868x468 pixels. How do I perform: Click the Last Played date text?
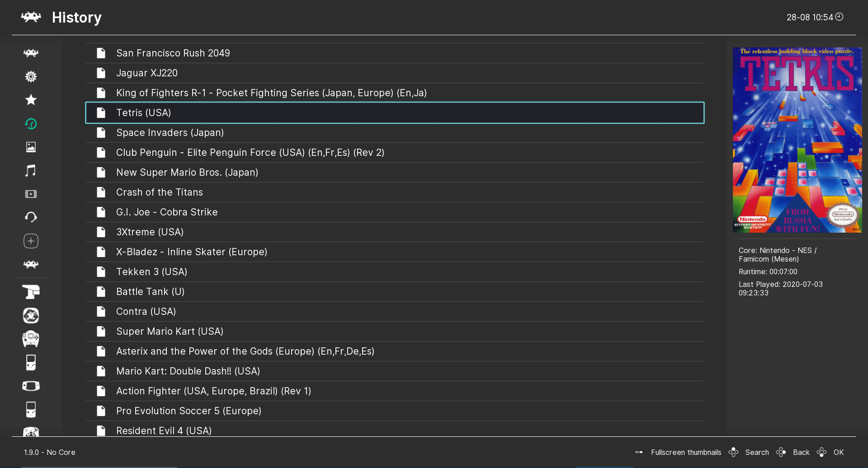click(781, 289)
